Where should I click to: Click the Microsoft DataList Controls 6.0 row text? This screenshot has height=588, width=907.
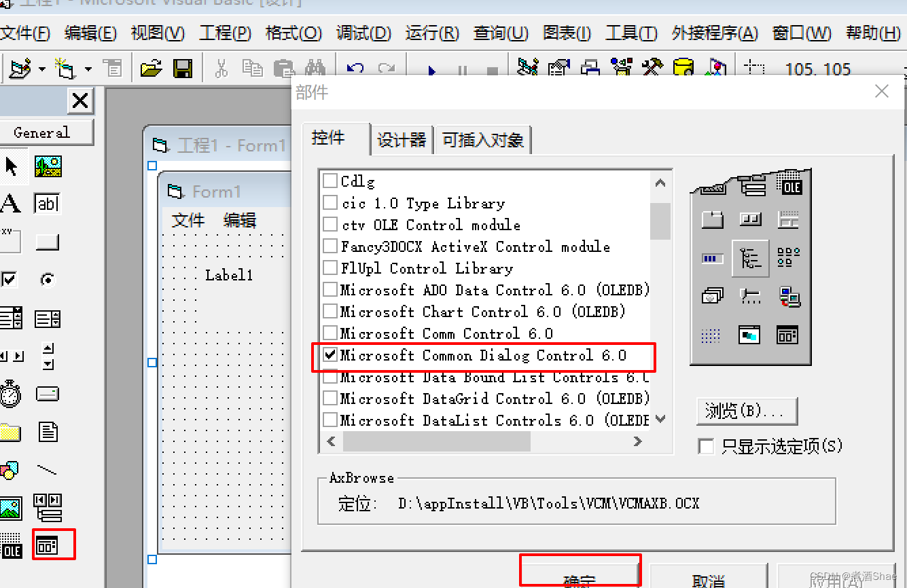(495, 420)
